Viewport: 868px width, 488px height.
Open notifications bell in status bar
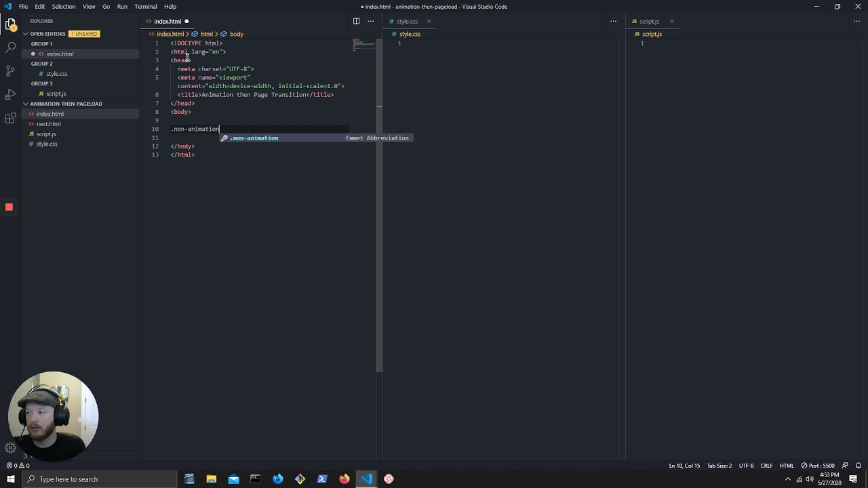coord(859,466)
